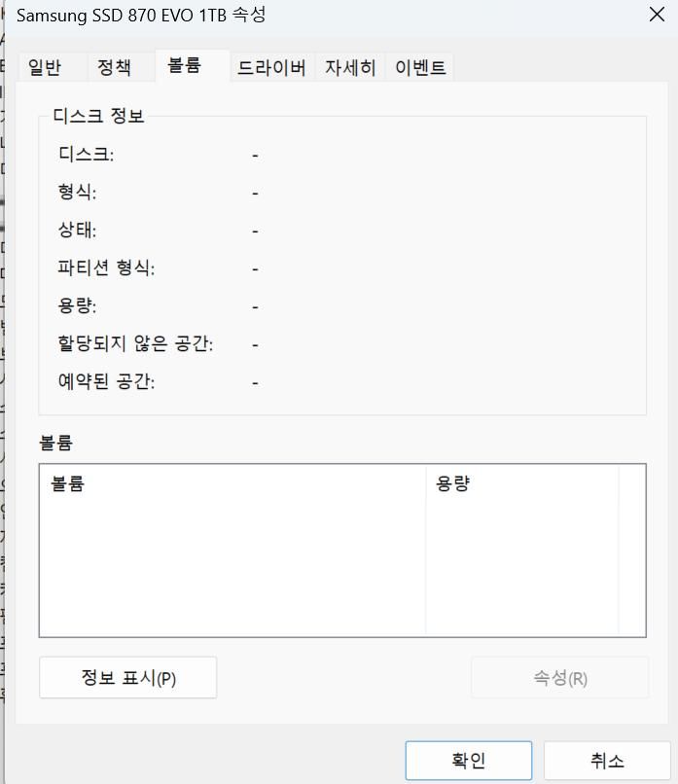Image resolution: width=678 pixels, height=784 pixels.
Task: Close the Samsung SSD properties window
Action: tap(657, 15)
